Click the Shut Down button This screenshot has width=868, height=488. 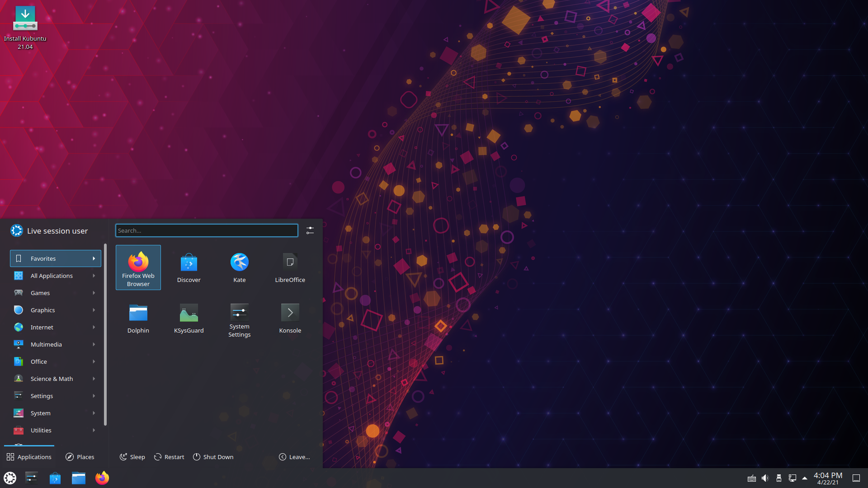(x=213, y=457)
